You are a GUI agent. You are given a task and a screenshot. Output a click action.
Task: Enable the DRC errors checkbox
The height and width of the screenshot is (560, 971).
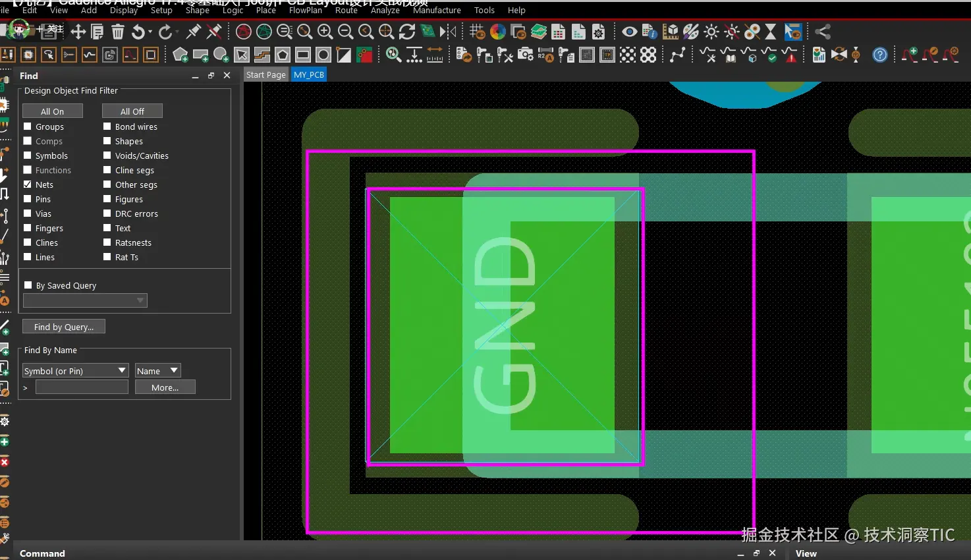point(107,213)
